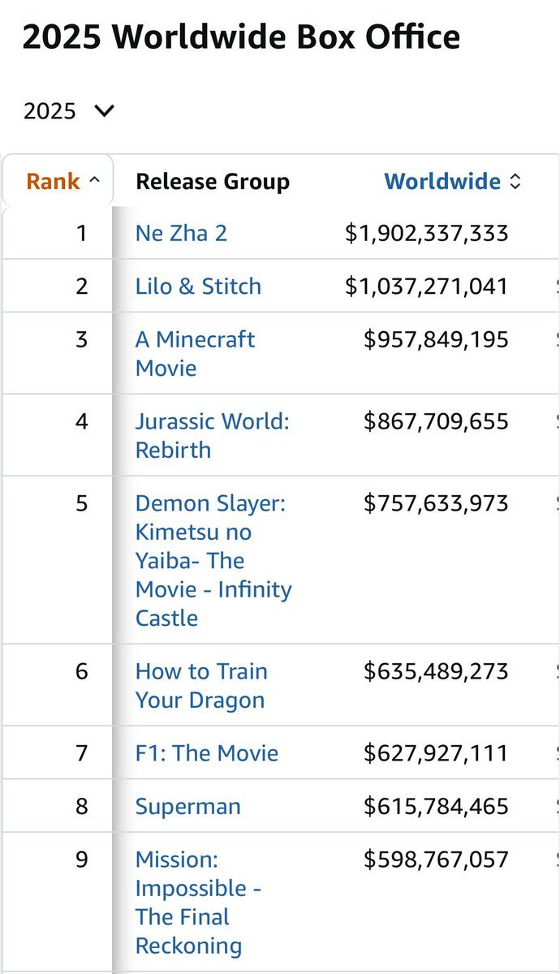The image size is (560, 974).
Task: Open the Ne Zha 2 link
Action: click(181, 234)
